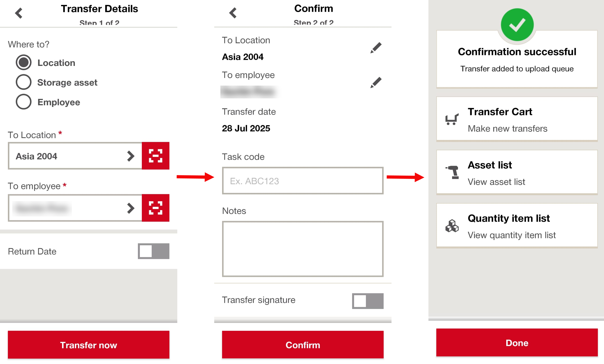
Task: Scan barcode for To Location field
Action: (x=155, y=156)
